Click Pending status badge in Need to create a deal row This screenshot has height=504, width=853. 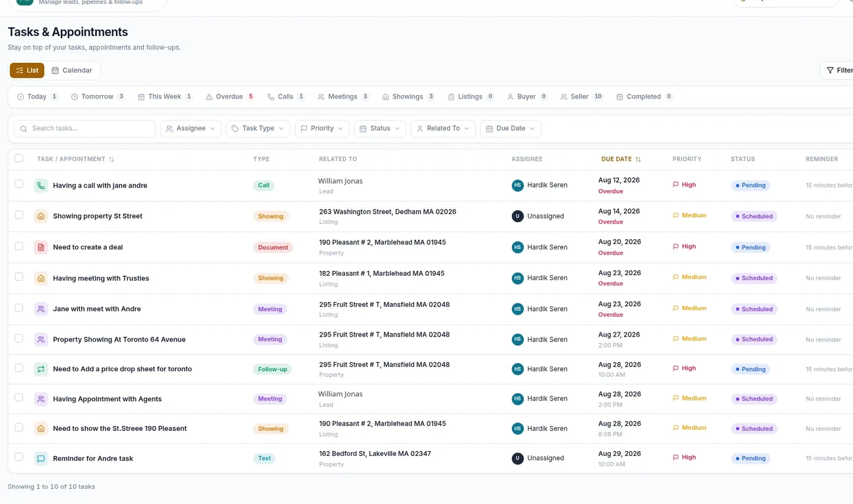pos(750,248)
